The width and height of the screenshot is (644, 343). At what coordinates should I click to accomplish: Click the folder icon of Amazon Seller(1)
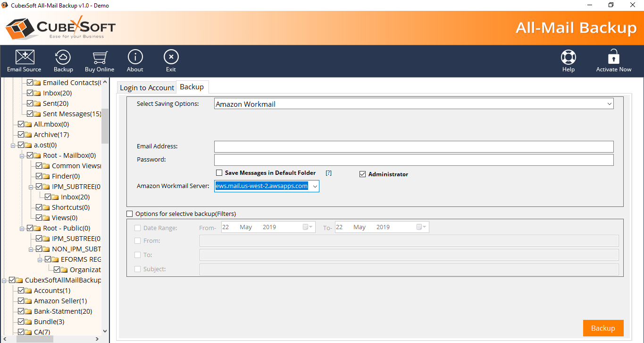29,301
